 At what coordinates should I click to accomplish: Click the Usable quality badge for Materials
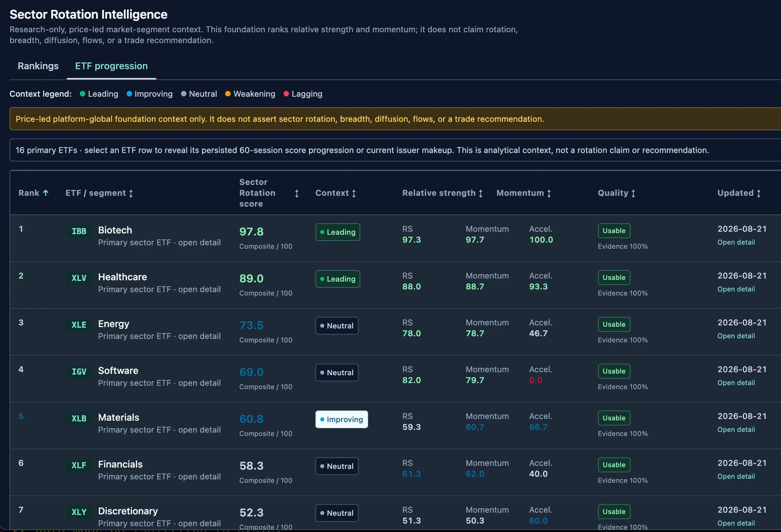click(614, 418)
